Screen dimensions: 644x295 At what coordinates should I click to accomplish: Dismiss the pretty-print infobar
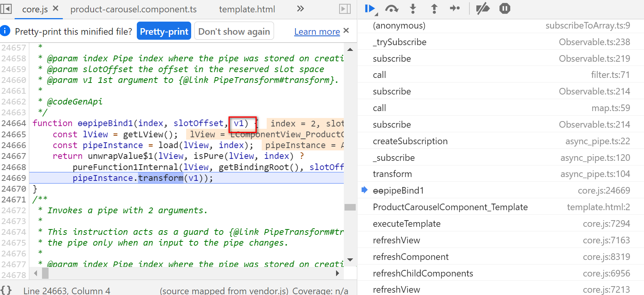point(346,30)
